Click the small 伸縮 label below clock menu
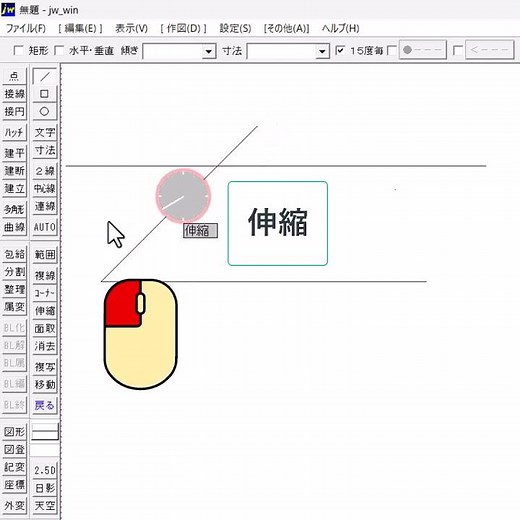The width and height of the screenshot is (520, 520). pyautogui.click(x=200, y=231)
